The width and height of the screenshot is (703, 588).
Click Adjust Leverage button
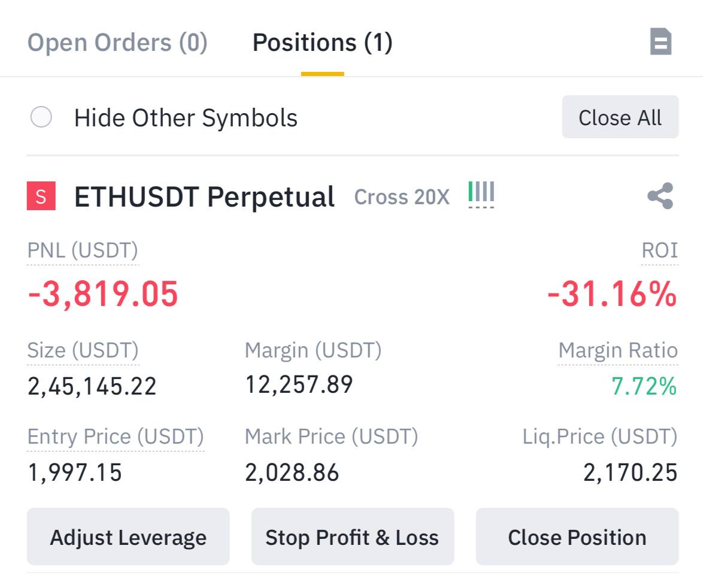[128, 537]
